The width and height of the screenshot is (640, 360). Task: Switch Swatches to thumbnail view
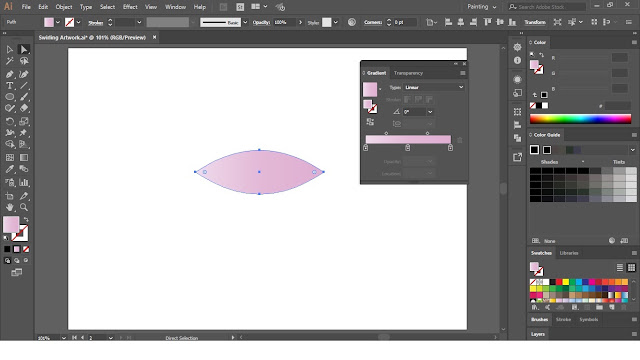pos(631,268)
